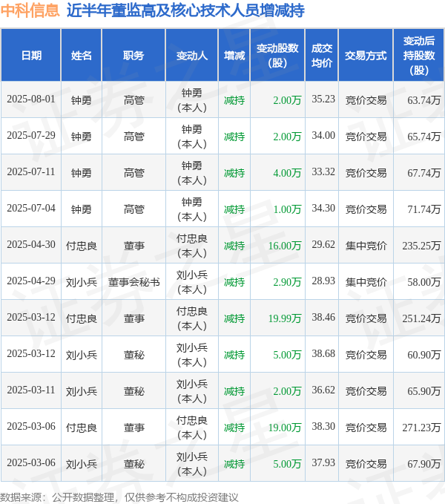Click 董秘 in the 2025-03-11 row
The height and width of the screenshot is (504, 445).
134,391
